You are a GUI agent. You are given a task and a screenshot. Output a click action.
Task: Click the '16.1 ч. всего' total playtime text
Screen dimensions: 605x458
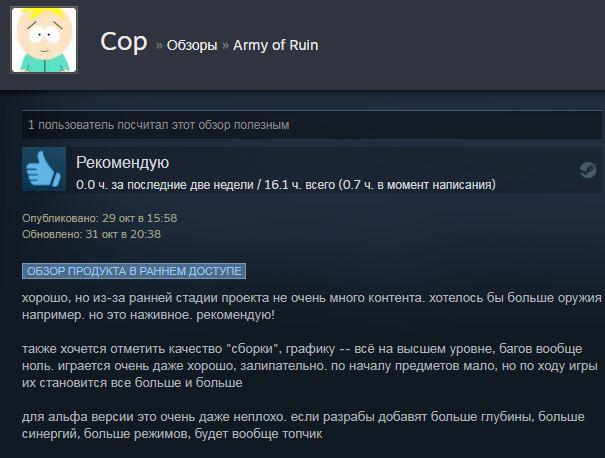click(x=299, y=185)
